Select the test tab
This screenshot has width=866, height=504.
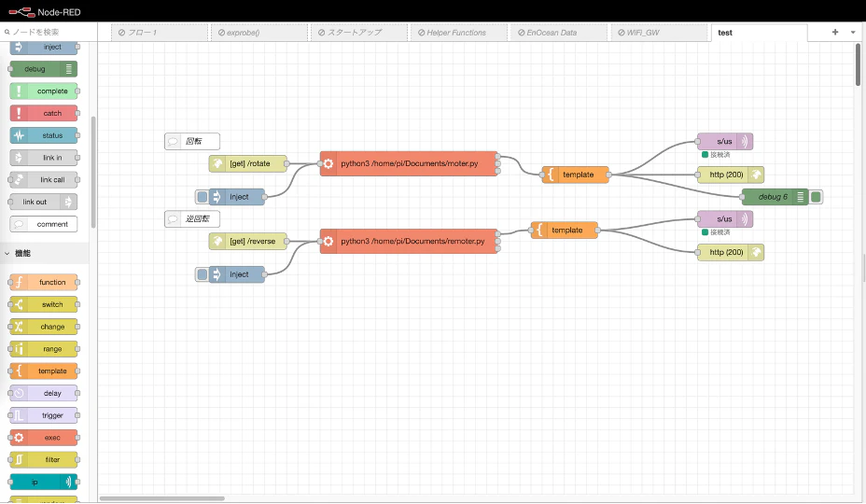[x=759, y=33]
